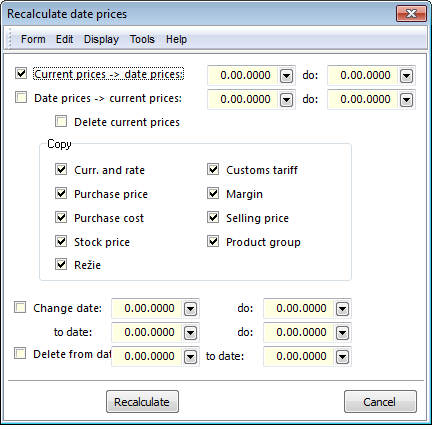Open the Tools menu
The height and width of the screenshot is (425, 432).
[142, 39]
